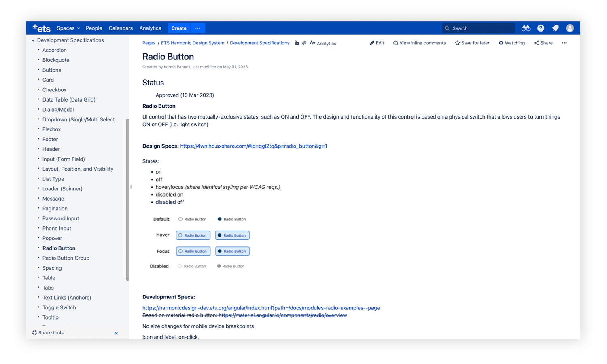Viewport: 607px width, 364px height.
Task: Open Data Table (Data Grid) page
Action: [x=69, y=99]
